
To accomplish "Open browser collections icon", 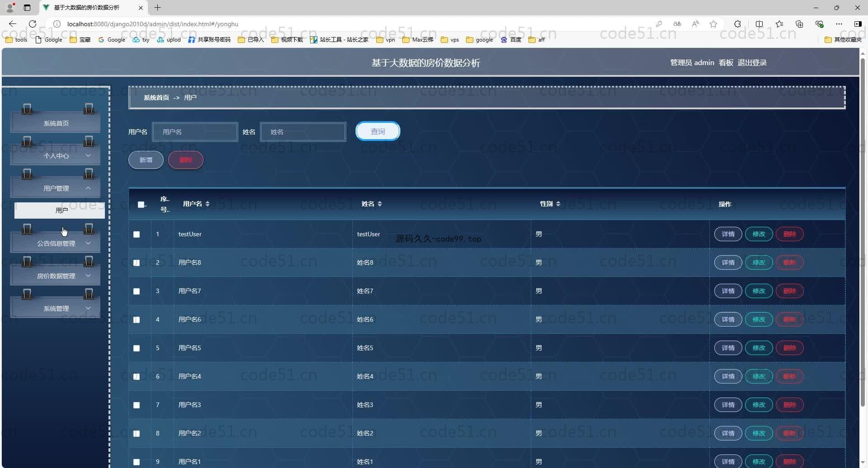I will 799,24.
